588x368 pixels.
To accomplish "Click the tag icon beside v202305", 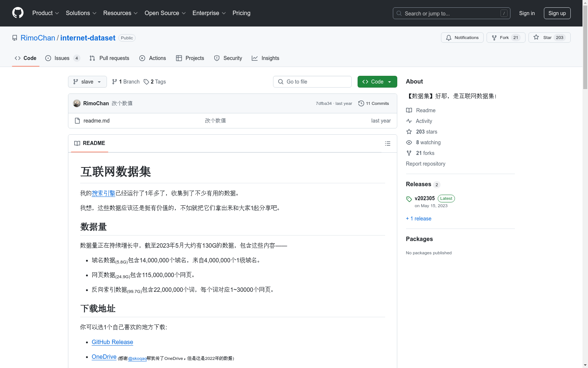I will (x=409, y=199).
